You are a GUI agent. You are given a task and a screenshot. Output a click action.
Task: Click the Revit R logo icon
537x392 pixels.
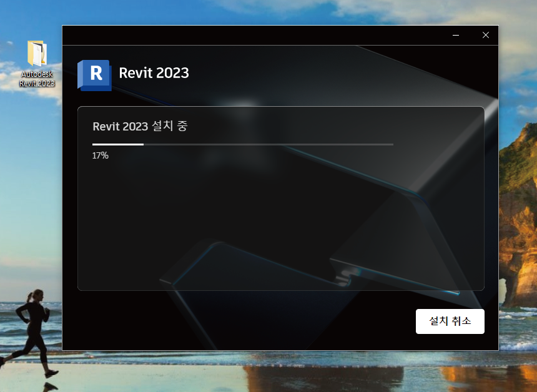coord(94,75)
